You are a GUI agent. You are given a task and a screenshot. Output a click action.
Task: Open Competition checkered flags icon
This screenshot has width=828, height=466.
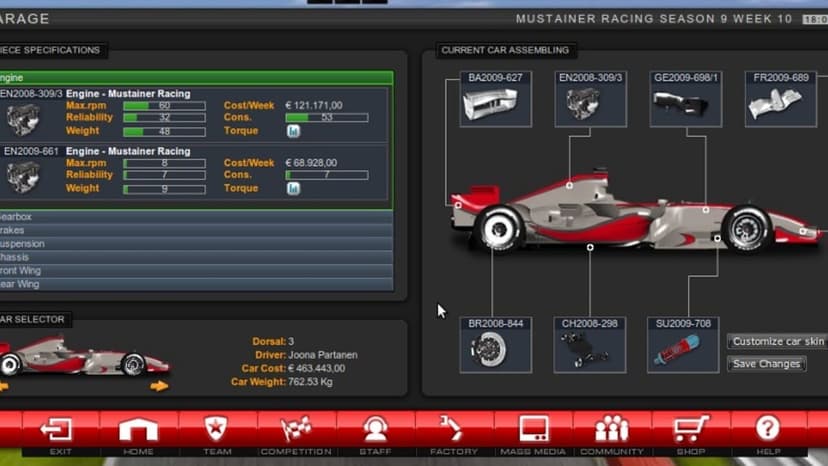(296, 429)
